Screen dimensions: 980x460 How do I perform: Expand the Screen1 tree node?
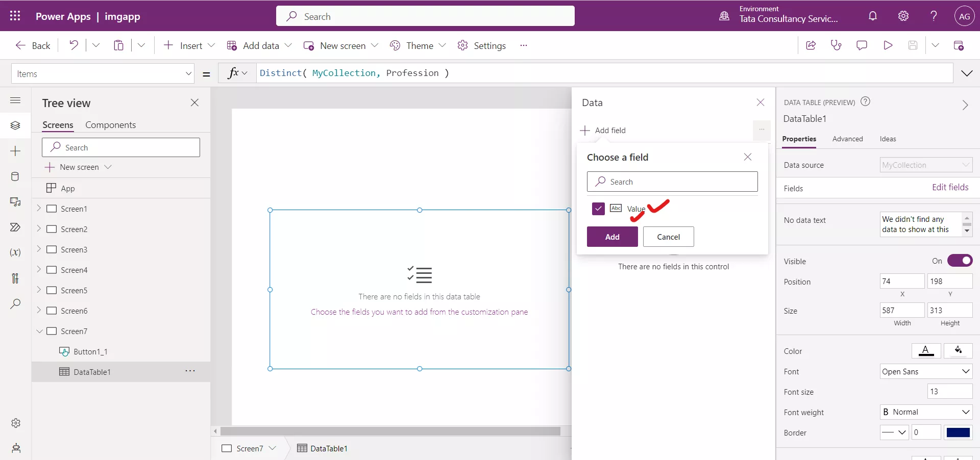[40, 209]
